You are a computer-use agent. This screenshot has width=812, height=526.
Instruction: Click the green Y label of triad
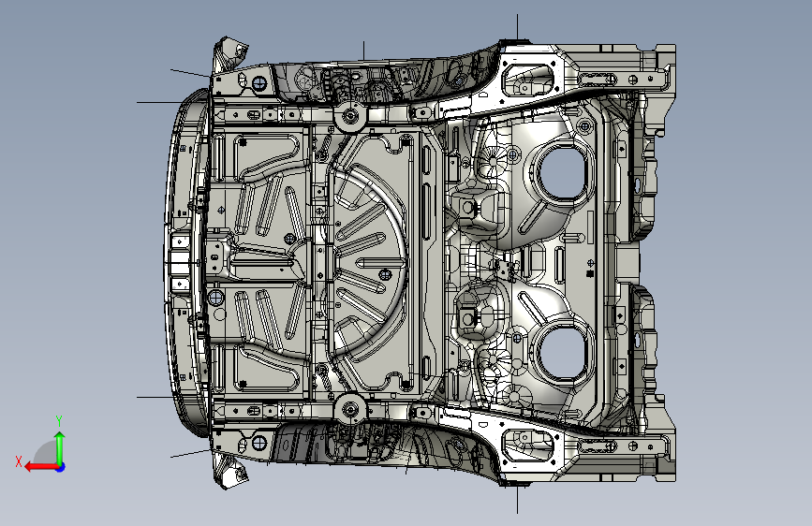[59, 421]
